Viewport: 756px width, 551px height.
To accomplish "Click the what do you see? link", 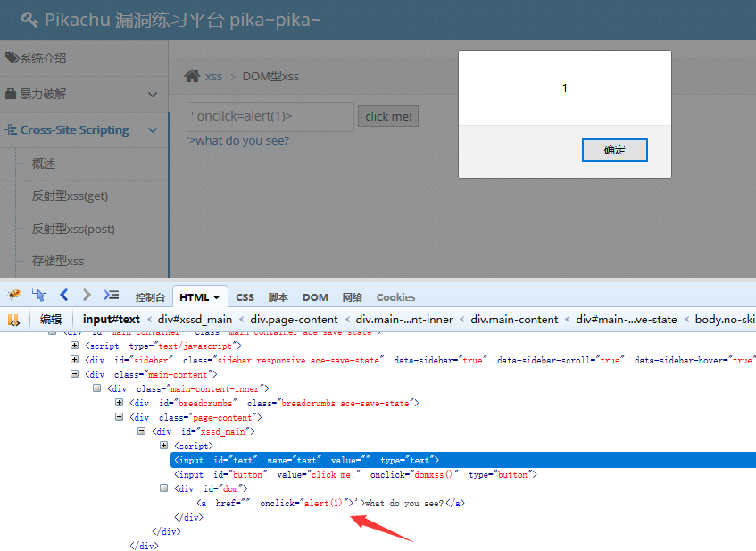I will [x=238, y=140].
